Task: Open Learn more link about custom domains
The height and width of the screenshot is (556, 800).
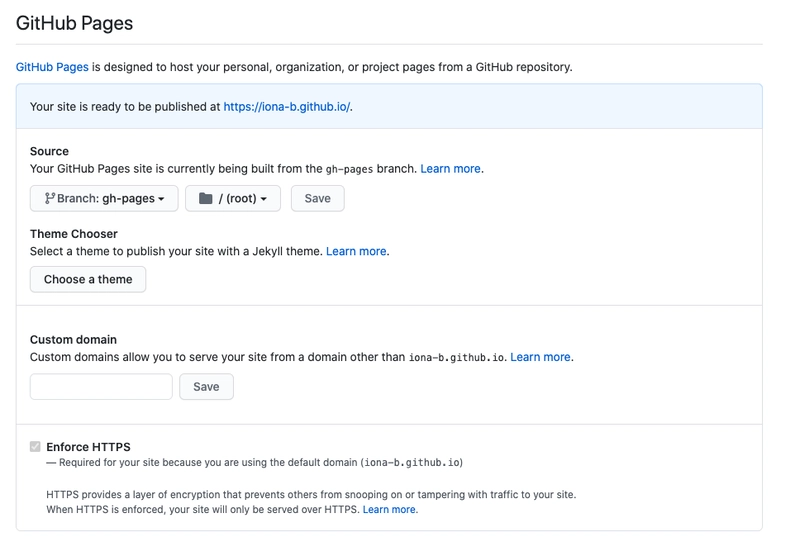Action: pyautogui.click(x=540, y=357)
